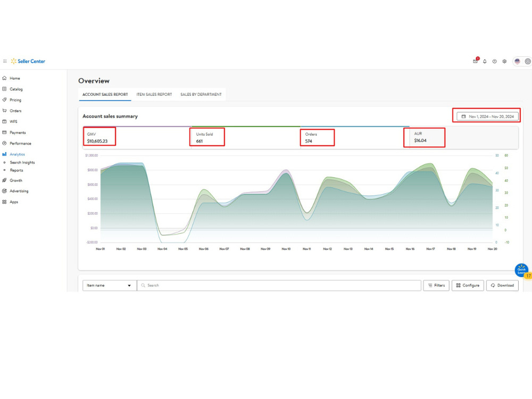532x399 pixels.
Task: Click the Analytics bar chart icon
Action: coord(4,154)
